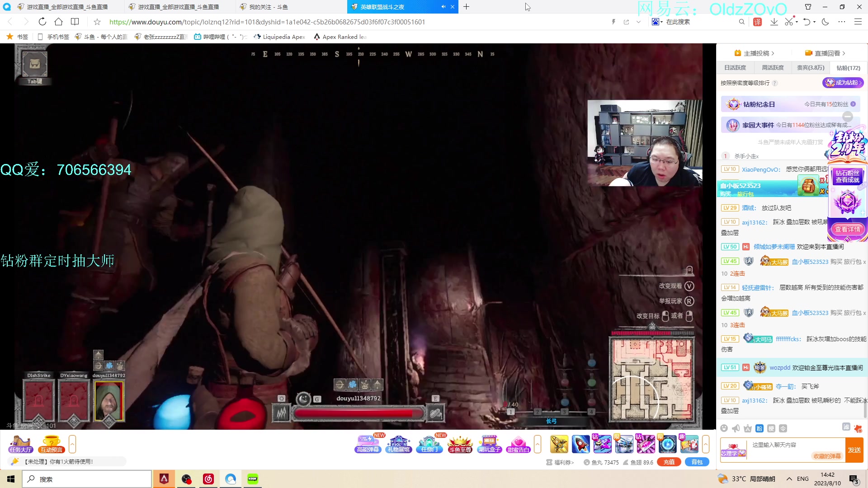This screenshot has height=488, width=868.
Task: Click the Windows taskbar search box
Action: pyautogui.click(x=87, y=479)
